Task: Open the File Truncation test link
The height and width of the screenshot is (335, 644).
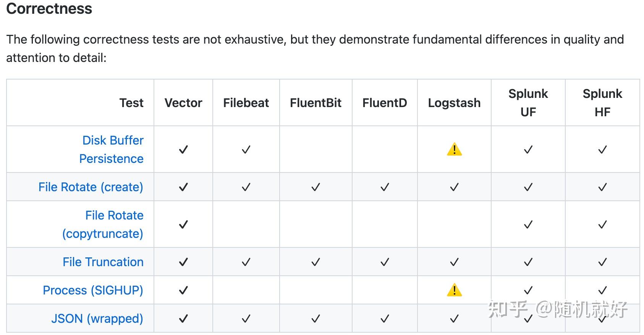Action: pos(103,262)
